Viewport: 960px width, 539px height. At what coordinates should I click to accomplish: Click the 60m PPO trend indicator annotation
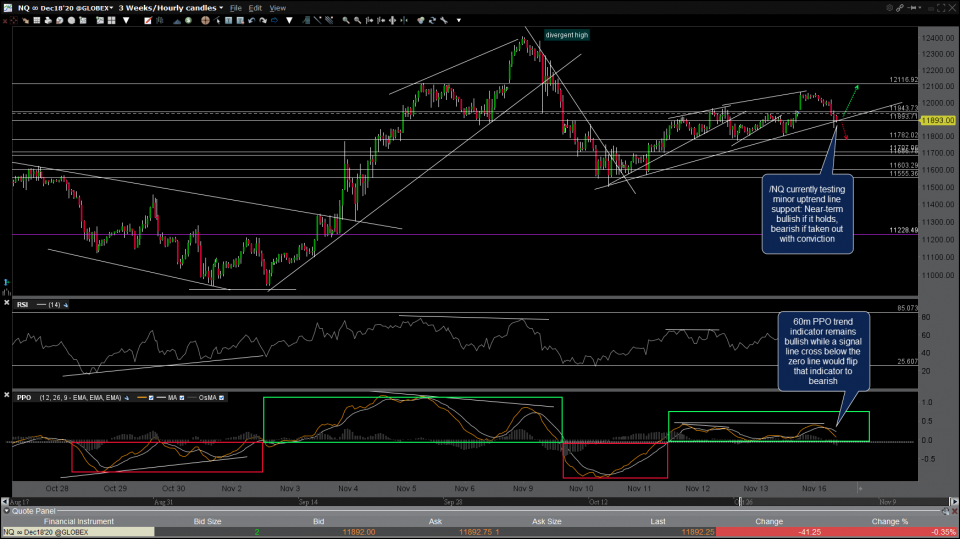pos(823,351)
